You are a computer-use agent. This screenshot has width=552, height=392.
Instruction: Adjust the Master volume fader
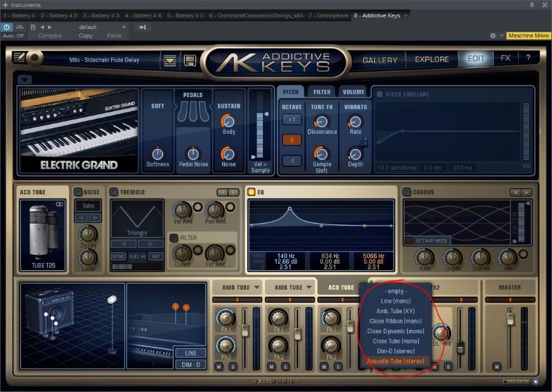[510, 318]
